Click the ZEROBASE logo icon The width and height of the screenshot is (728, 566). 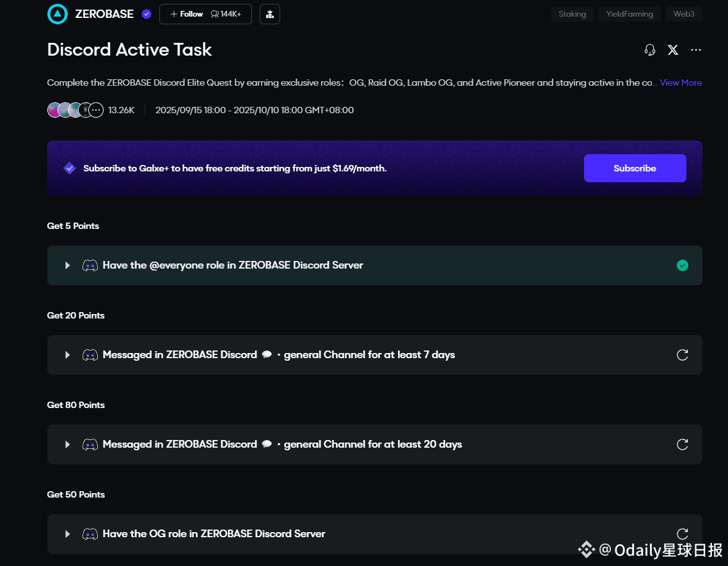tap(58, 14)
